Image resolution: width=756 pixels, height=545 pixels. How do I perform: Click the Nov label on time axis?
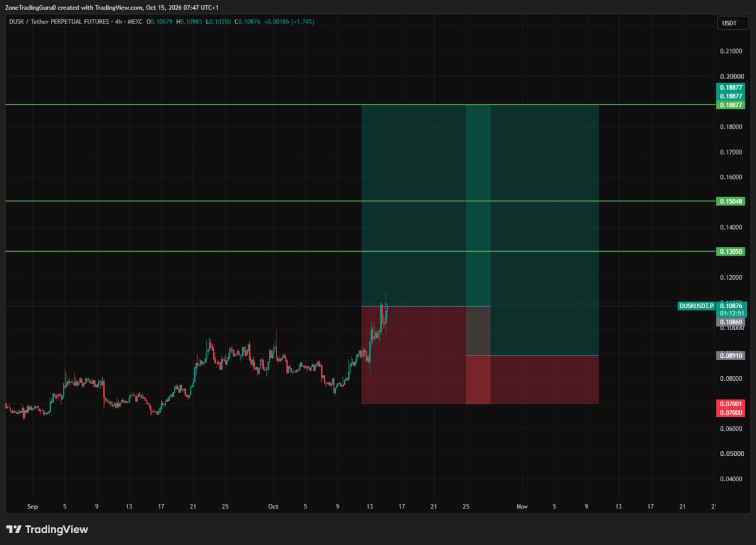coord(522,507)
